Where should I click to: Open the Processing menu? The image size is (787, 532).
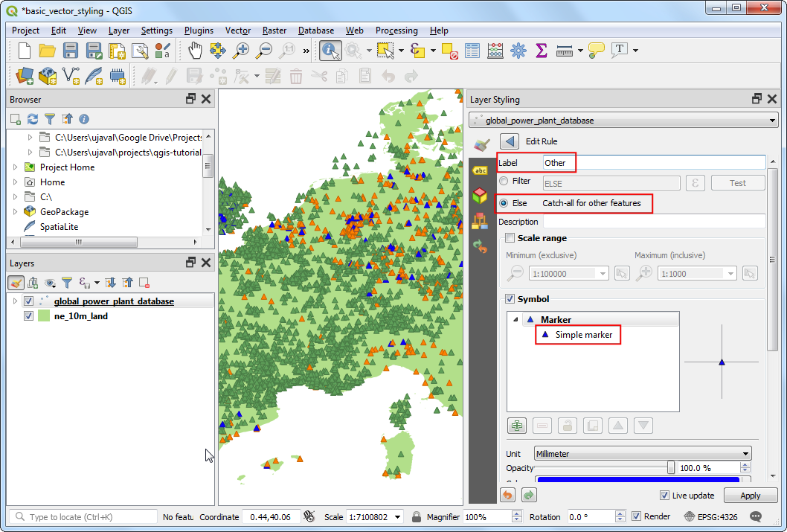tap(396, 31)
